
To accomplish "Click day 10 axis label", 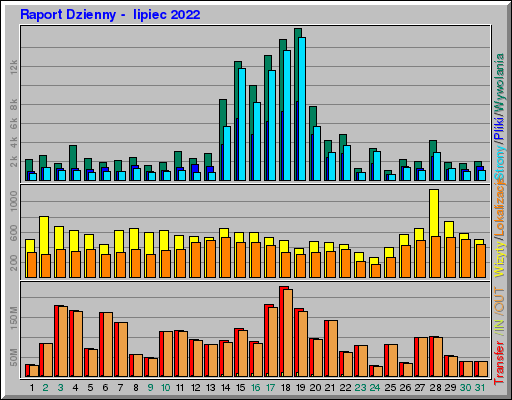I will tap(165, 388).
